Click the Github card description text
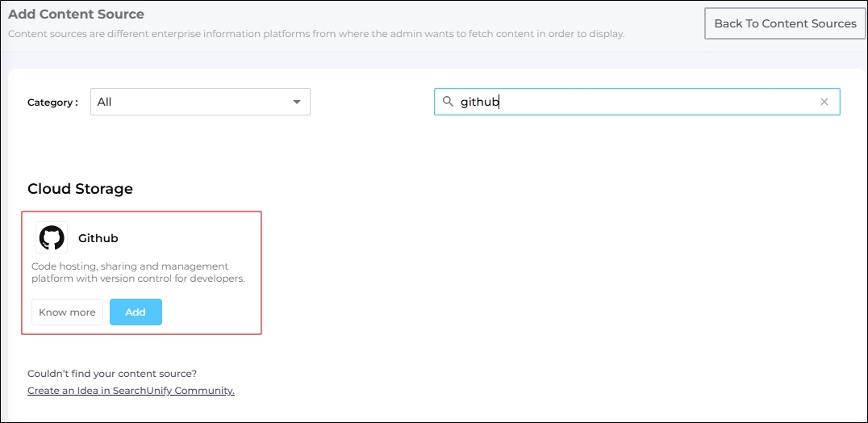868x423 pixels. click(138, 273)
